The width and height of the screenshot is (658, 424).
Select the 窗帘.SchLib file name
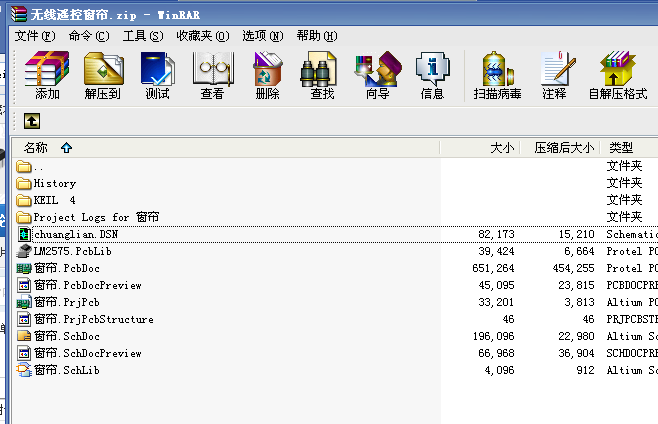[x=67, y=370]
